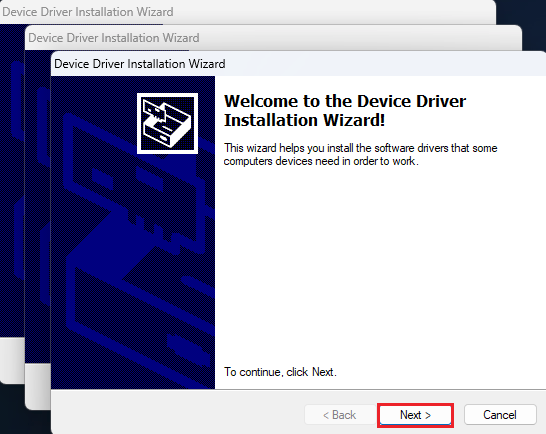
Task: Bring the middle wizard window forward via title
Action: coord(273,37)
